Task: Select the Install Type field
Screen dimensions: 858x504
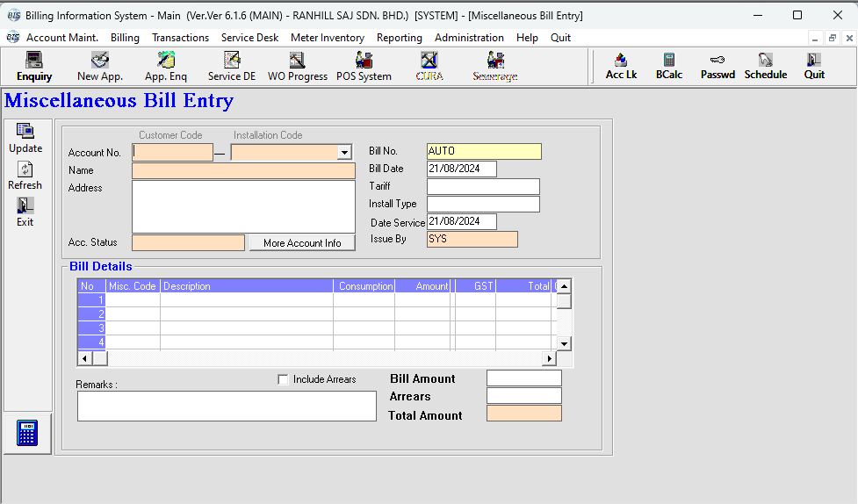Action: click(483, 204)
